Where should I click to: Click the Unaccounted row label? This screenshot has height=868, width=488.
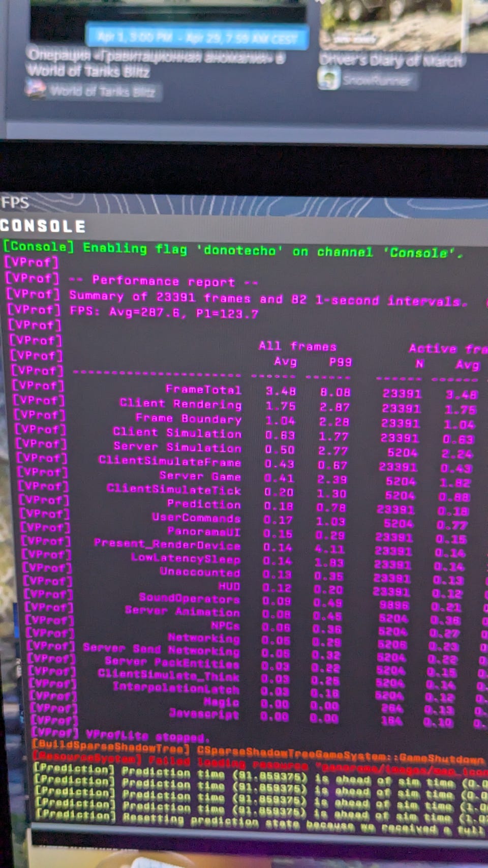coord(200,572)
